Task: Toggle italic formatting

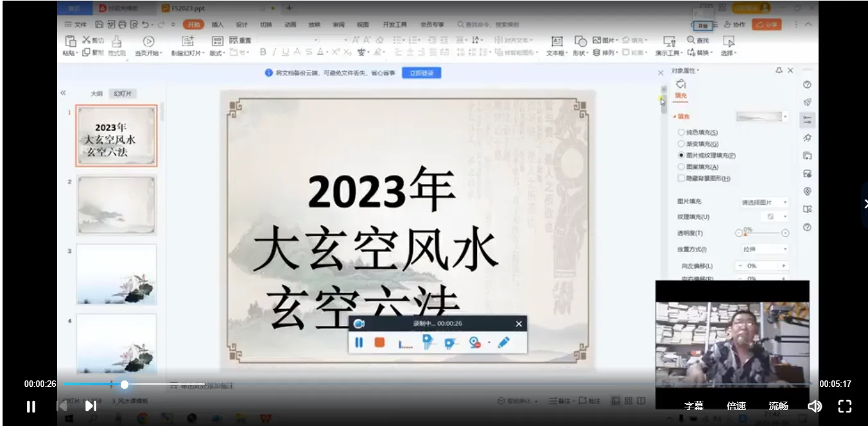Action: coord(274,53)
